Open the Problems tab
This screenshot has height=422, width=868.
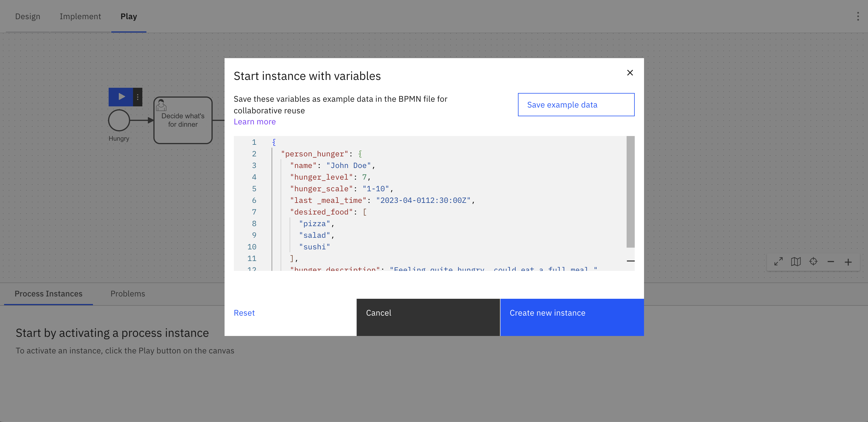coord(128,294)
